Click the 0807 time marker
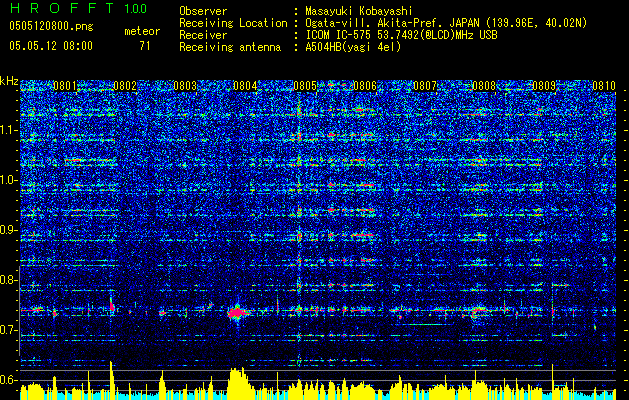This screenshot has width=629, height=400. [425, 86]
